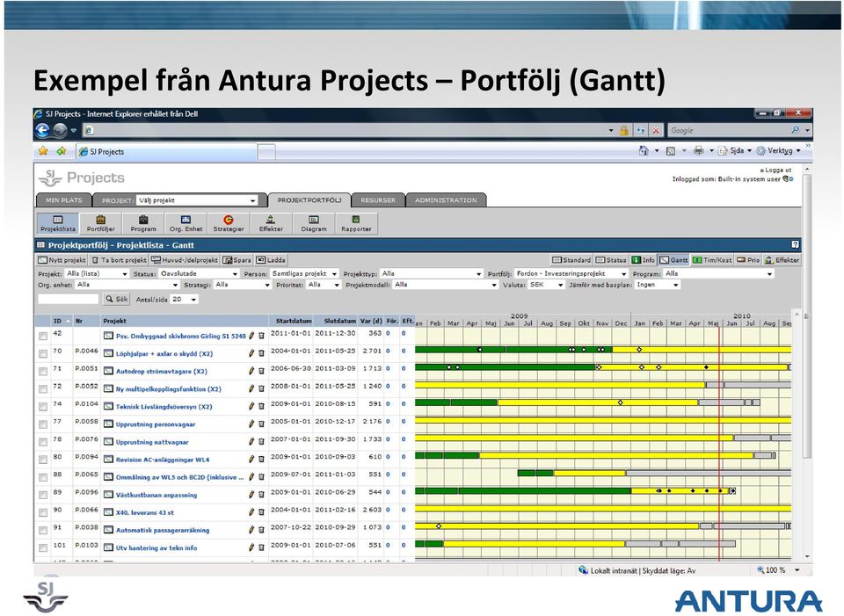Switch to Prio view
844x616 pixels.
pyautogui.click(x=748, y=260)
